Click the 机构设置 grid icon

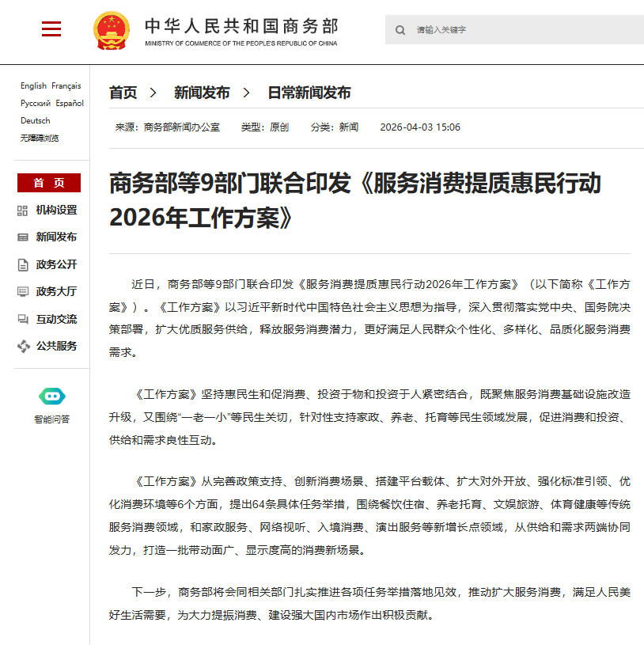point(23,211)
